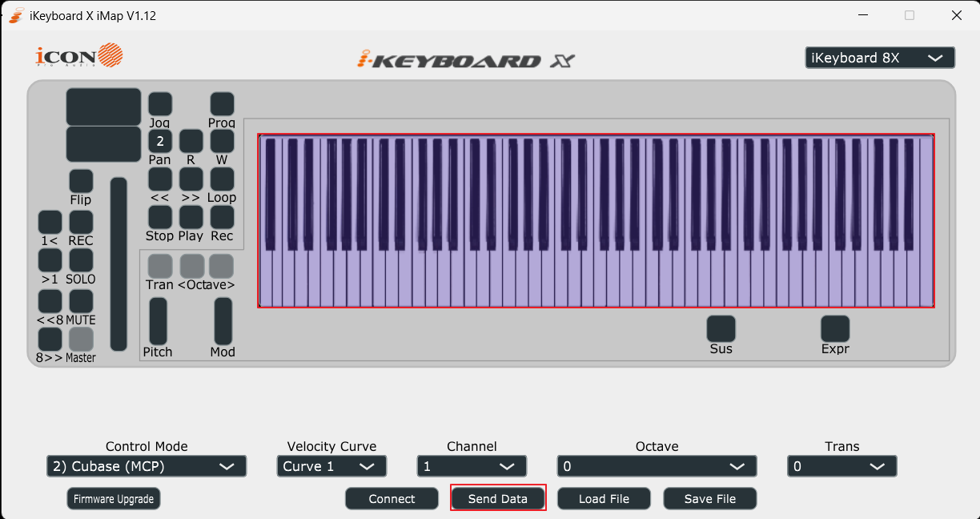Select the 1< track pad
This screenshot has width=980, height=519.
point(50,222)
